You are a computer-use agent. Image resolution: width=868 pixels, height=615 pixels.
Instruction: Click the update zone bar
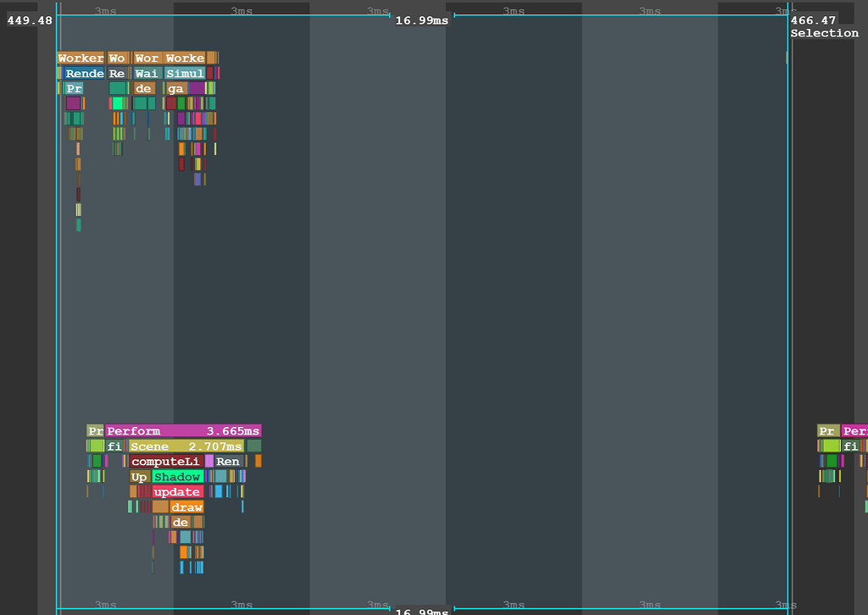(x=177, y=491)
